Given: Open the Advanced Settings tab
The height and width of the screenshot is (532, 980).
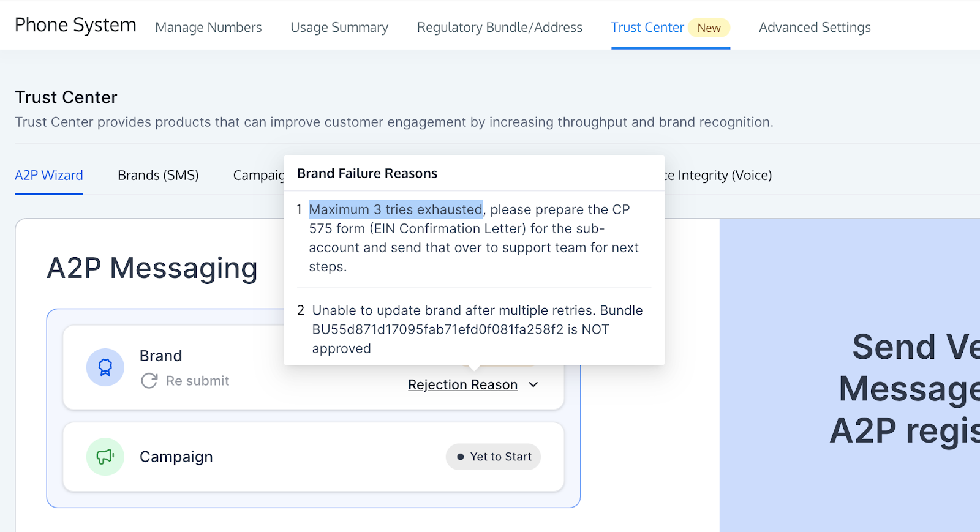Looking at the screenshot, I should [815, 28].
